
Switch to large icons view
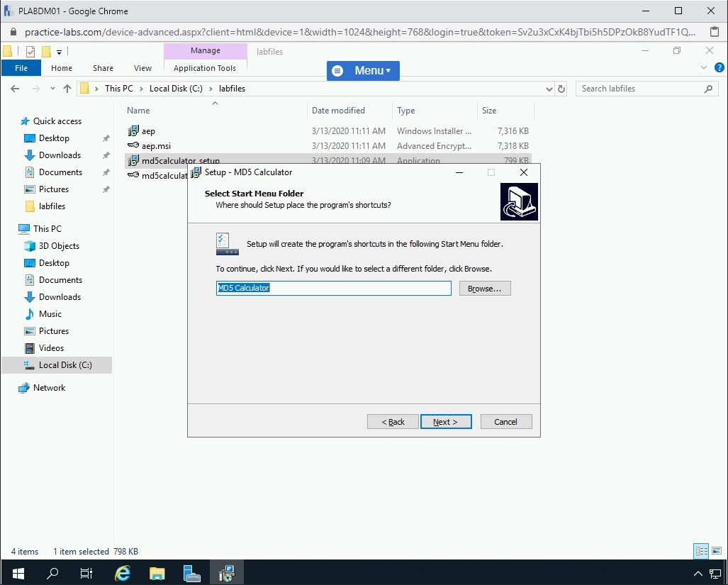click(716, 551)
